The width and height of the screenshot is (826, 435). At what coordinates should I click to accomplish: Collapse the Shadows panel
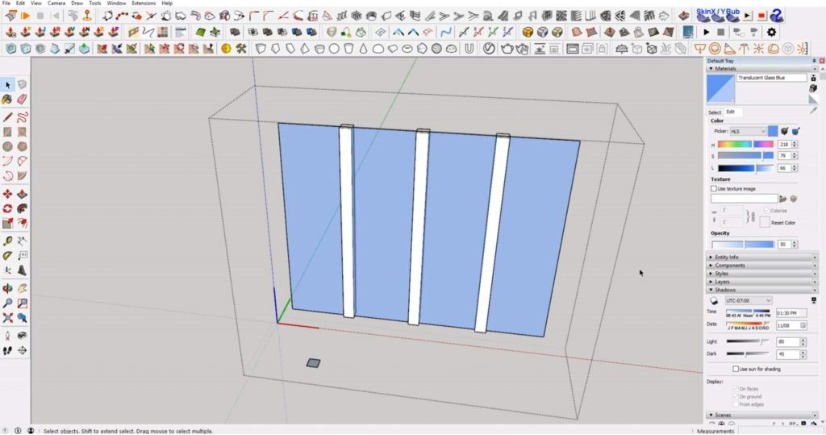pyautogui.click(x=762, y=290)
